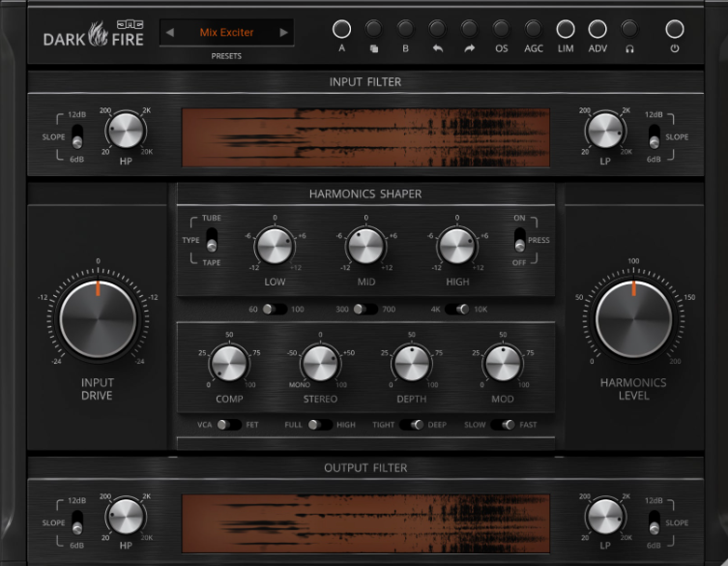Viewport: 728px width, 566px height.
Task: Click the DEPTH knob
Action: tap(411, 363)
